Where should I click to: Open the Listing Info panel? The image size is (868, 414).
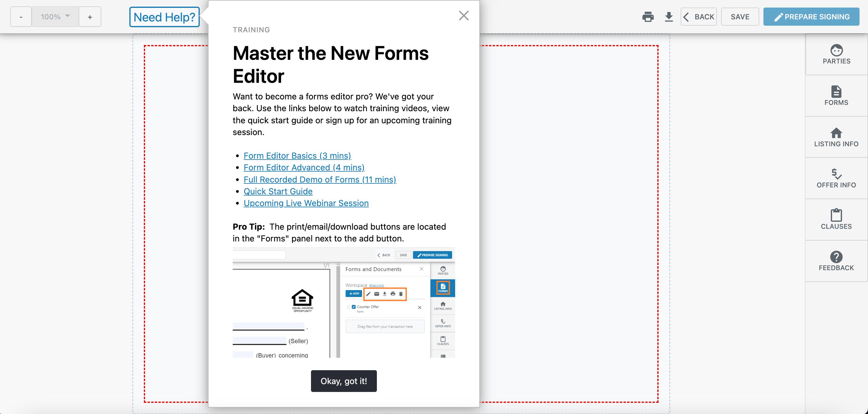tap(836, 137)
